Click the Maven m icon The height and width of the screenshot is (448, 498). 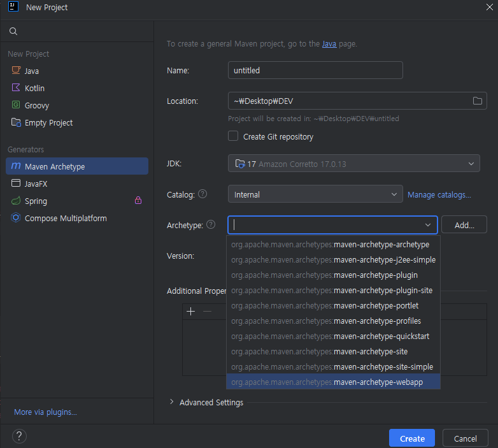(16, 166)
